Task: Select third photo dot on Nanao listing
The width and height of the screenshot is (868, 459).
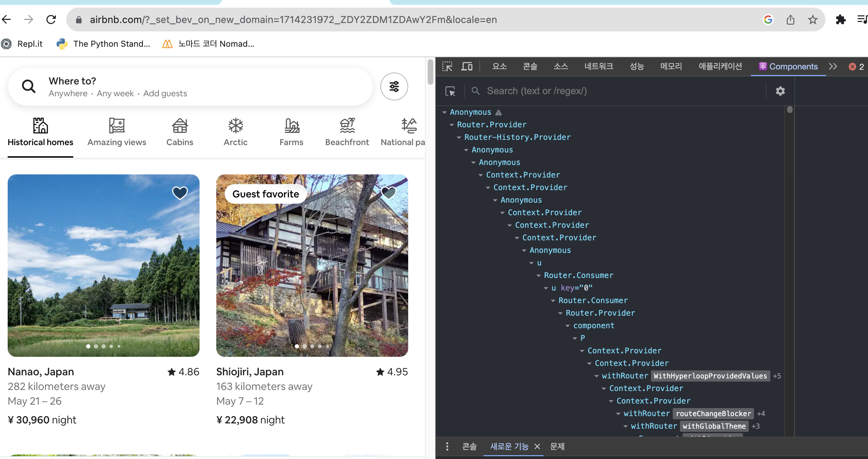Action: click(x=104, y=346)
